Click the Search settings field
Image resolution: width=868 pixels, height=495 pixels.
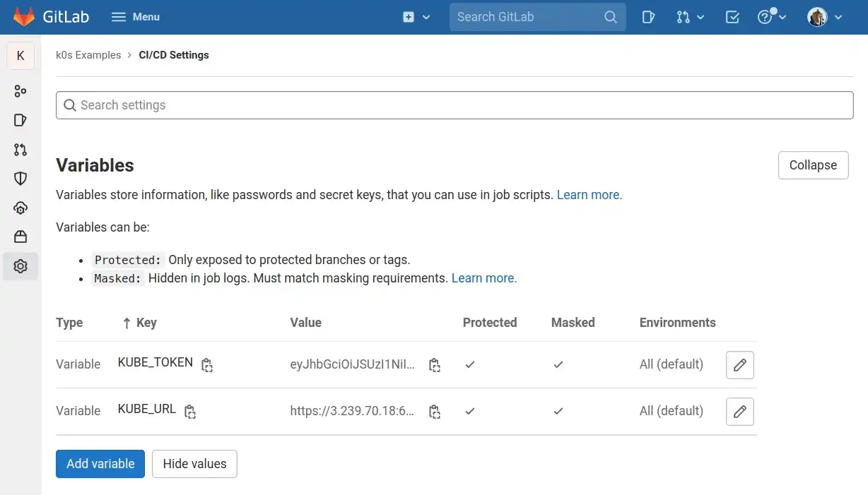454,105
